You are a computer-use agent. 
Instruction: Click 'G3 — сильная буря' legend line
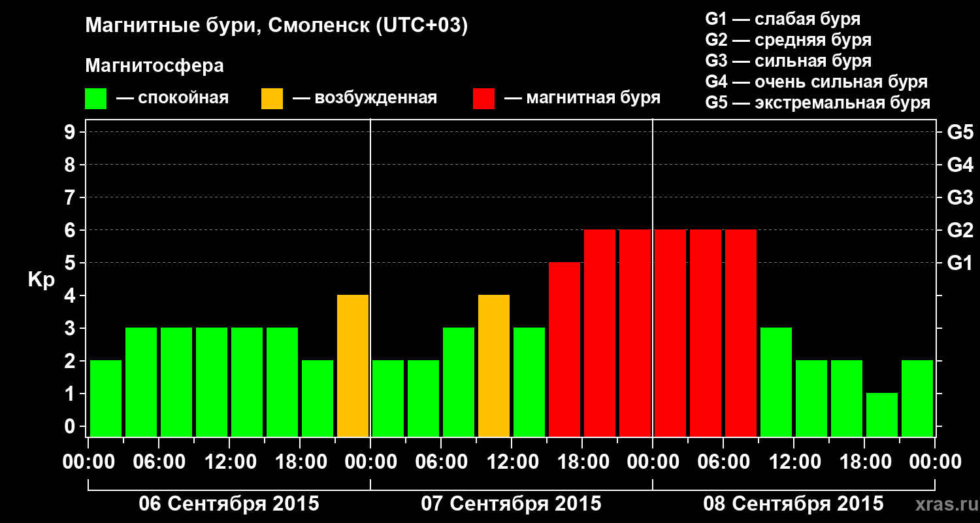click(x=788, y=61)
